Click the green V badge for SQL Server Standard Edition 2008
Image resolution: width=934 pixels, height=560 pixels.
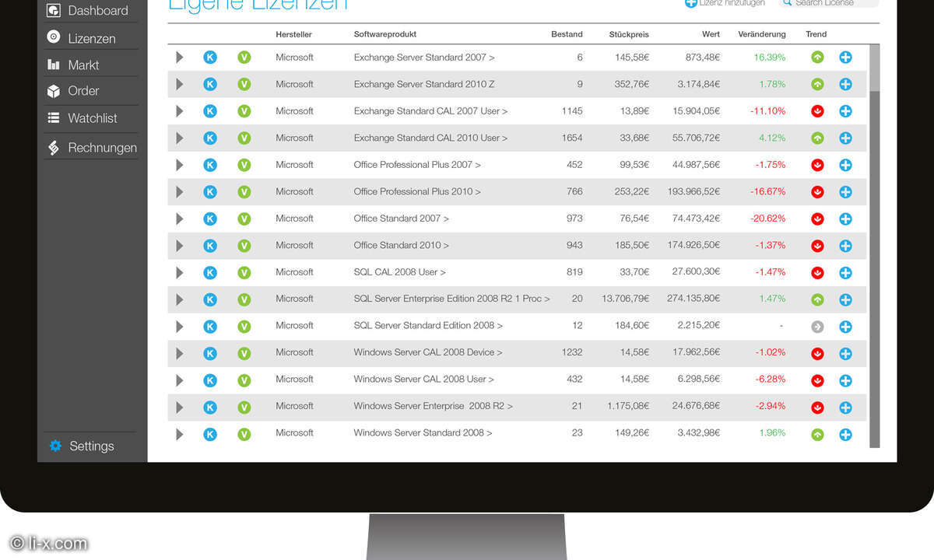244,327
